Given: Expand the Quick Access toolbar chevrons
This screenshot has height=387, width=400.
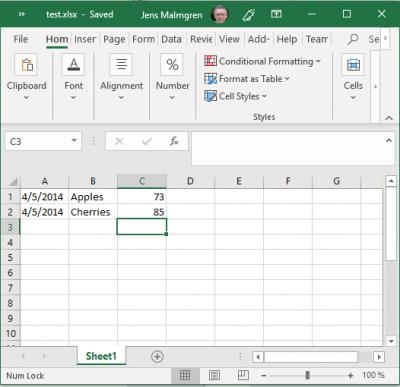Looking at the screenshot, I should pos(22,14).
